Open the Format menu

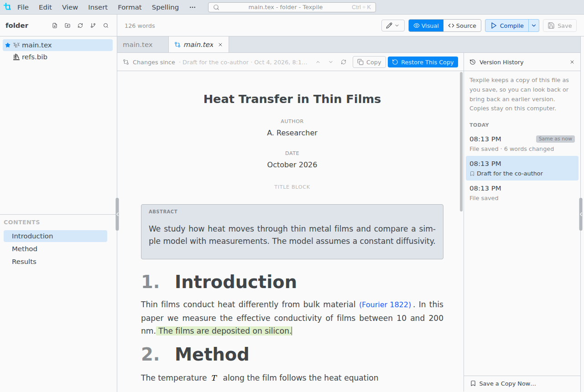point(130,7)
